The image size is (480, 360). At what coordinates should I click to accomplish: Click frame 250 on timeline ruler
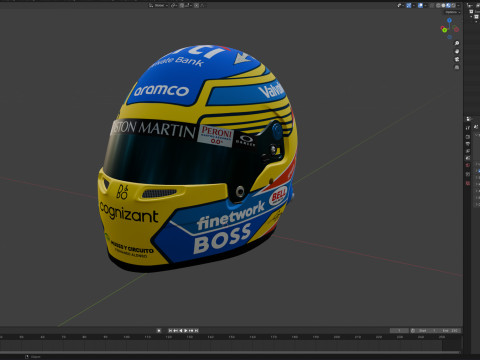pyautogui.click(x=442, y=337)
